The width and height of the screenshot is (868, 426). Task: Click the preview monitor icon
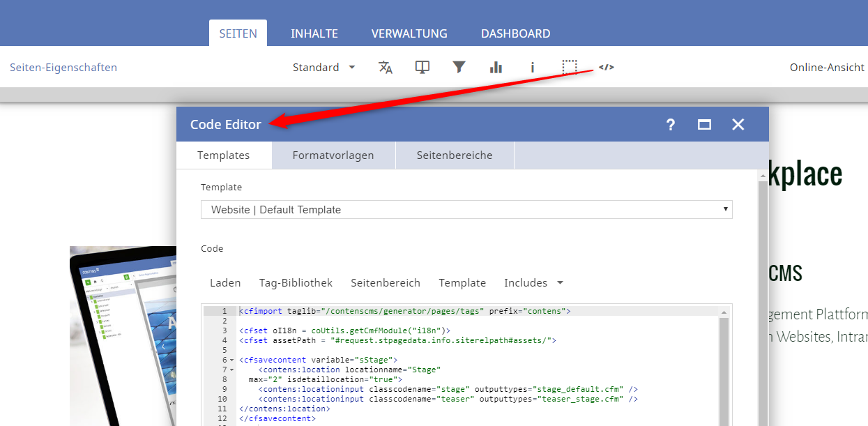pyautogui.click(x=422, y=68)
